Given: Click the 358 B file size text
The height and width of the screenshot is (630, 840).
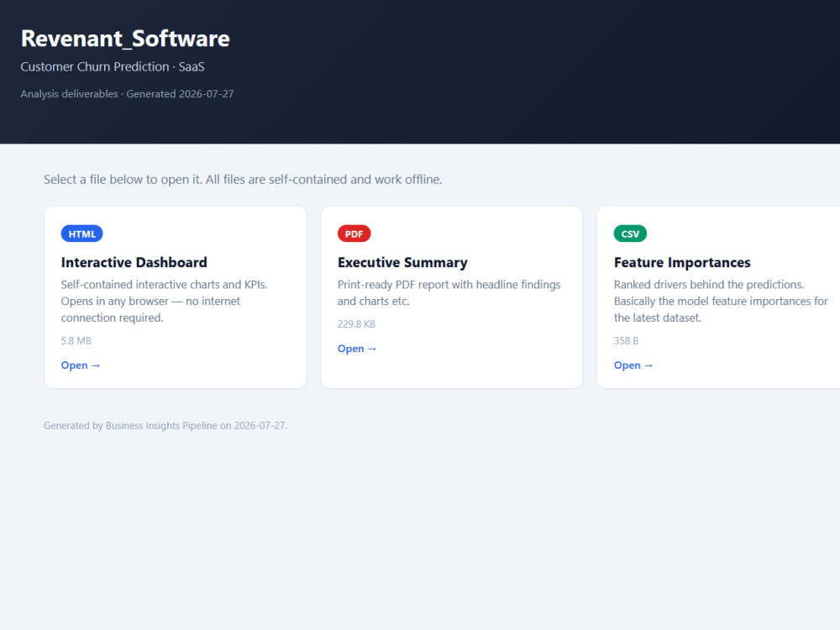Looking at the screenshot, I should (x=627, y=341).
